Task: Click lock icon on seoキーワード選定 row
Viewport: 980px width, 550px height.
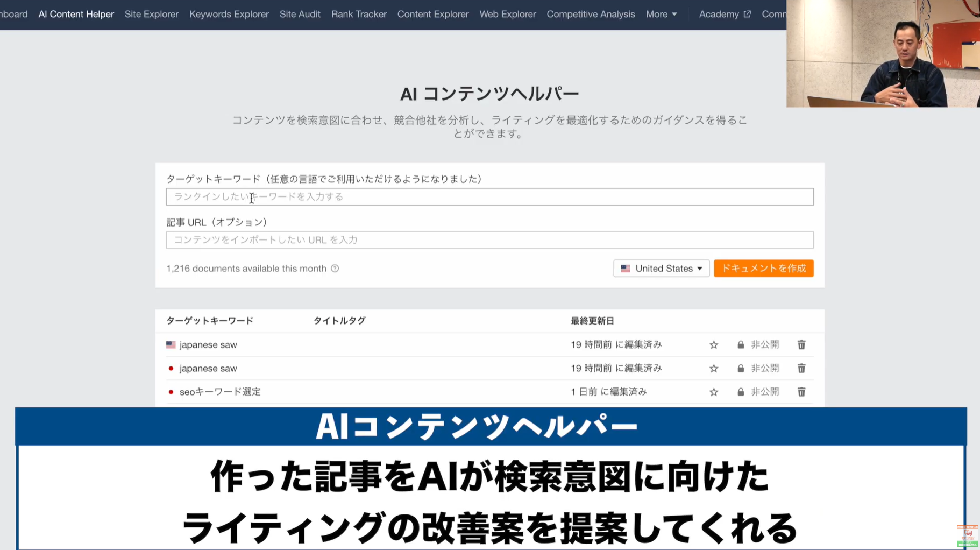Action: pyautogui.click(x=741, y=392)
